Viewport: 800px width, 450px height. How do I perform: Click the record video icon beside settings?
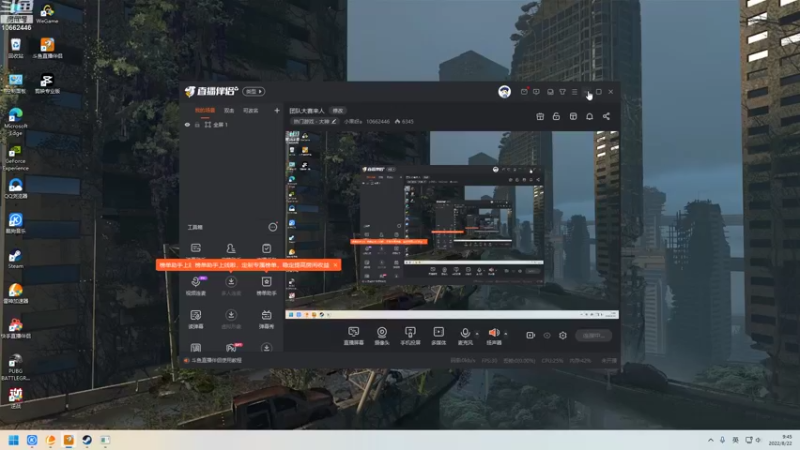coord(531,335)
